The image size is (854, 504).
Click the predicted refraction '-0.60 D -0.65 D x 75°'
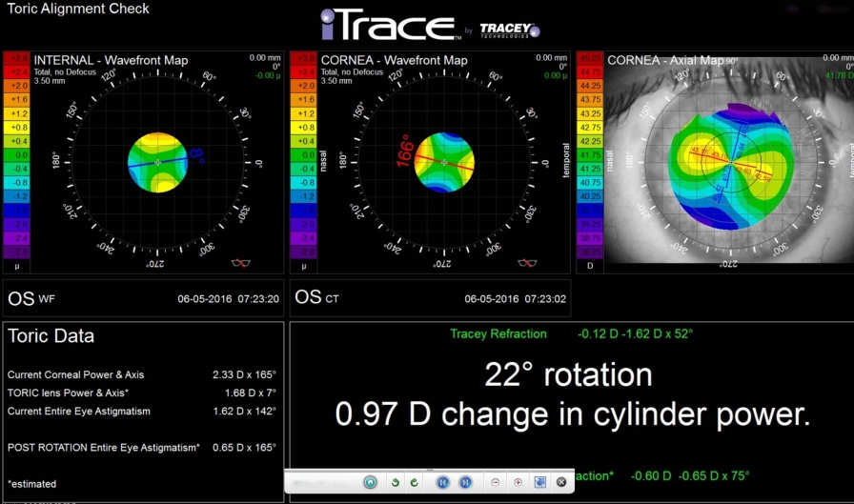[x=690, y=476]
